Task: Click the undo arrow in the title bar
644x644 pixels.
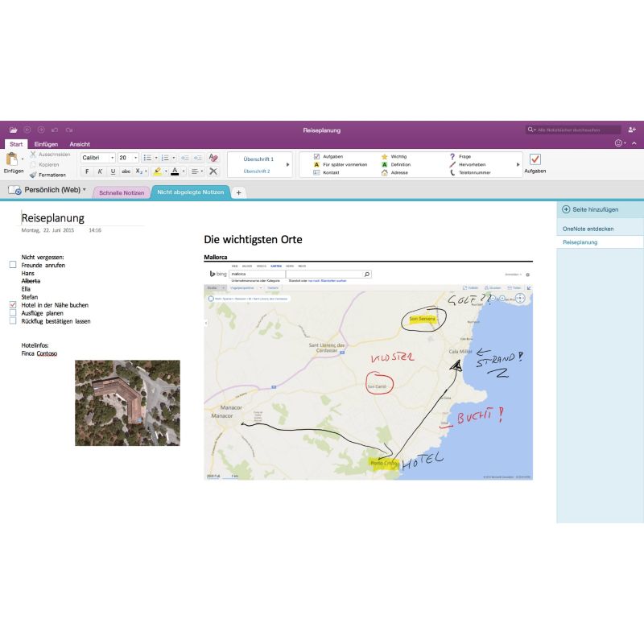Action: 55,129
